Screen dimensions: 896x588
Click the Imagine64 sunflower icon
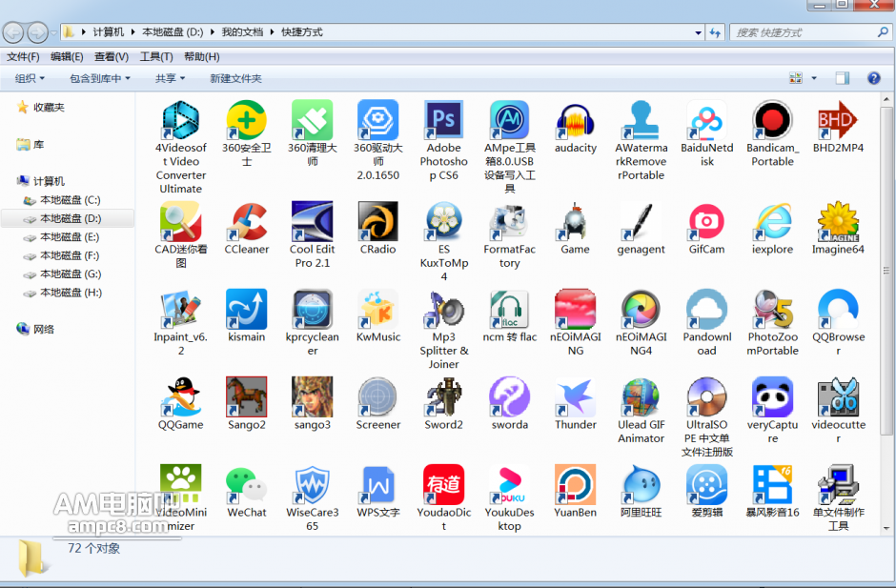pos(838,221)
